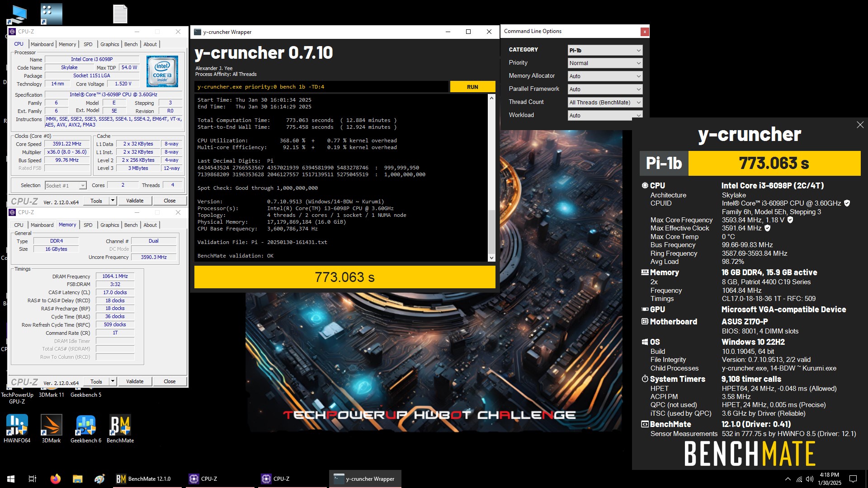
Task: Click the System Timers clock icon
Action: [645, 379]
